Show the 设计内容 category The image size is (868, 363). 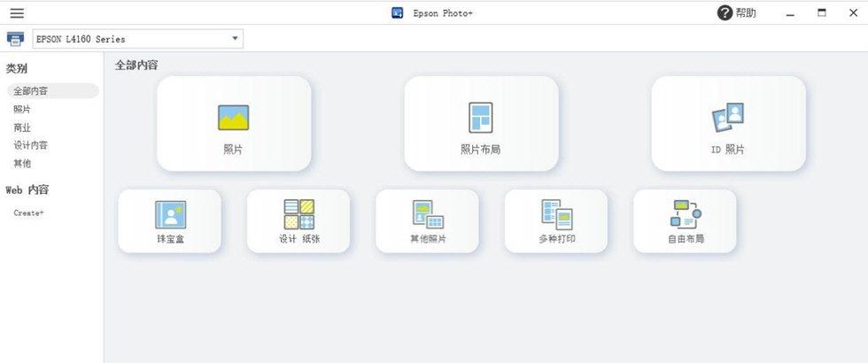[x=31, y=145]
